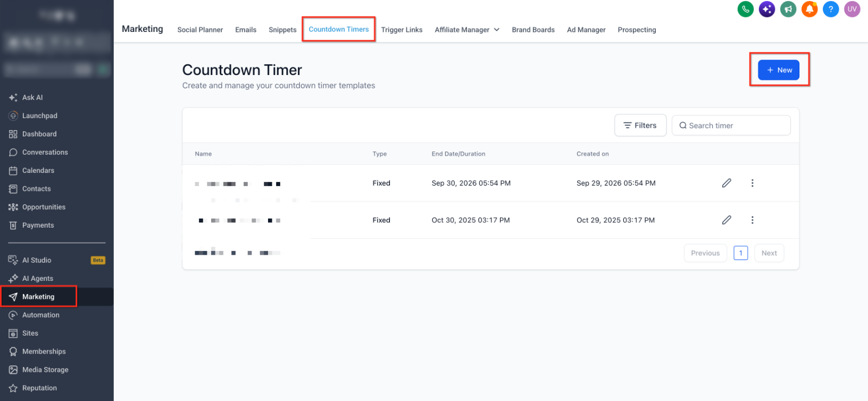868x401 pixels.
Task: Open the UV user avatar menu
Action: [x=852, y=9]
